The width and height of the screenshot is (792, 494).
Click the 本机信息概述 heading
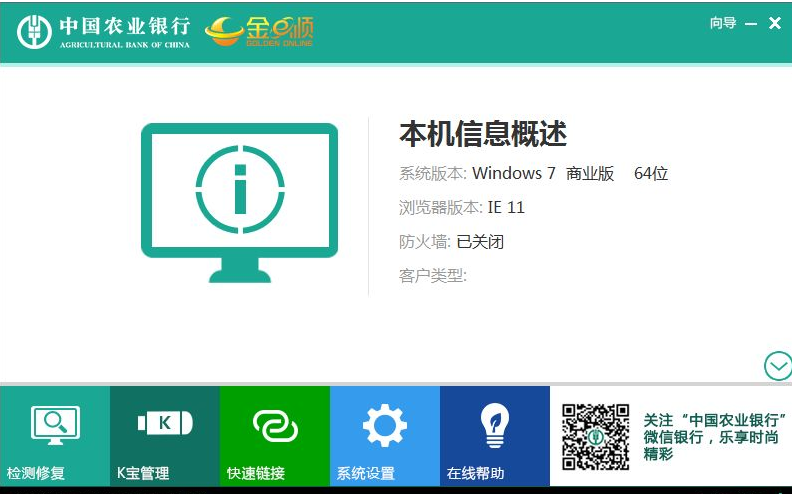(483, 134)
